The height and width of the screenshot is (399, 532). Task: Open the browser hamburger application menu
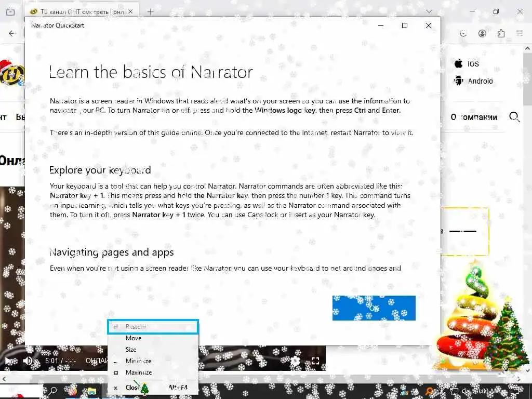[520, 33]
